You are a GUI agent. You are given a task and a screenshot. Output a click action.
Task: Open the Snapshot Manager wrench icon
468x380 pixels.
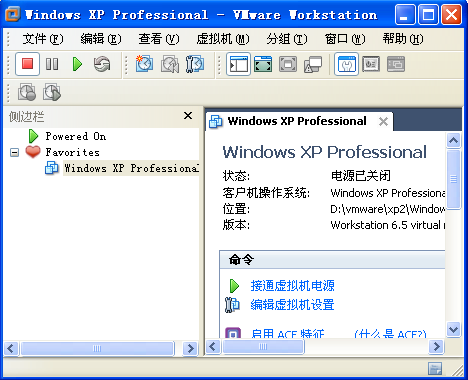coord(195,64)
